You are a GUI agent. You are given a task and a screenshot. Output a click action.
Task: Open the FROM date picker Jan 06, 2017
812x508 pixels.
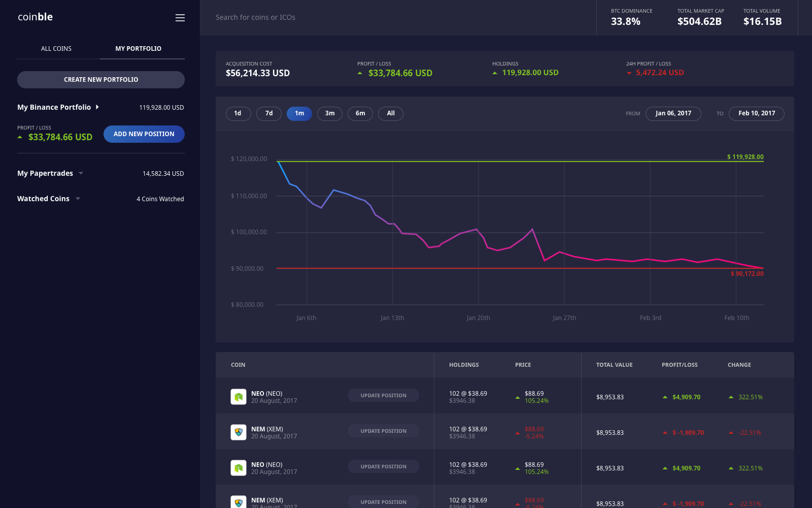pos(673,113)
